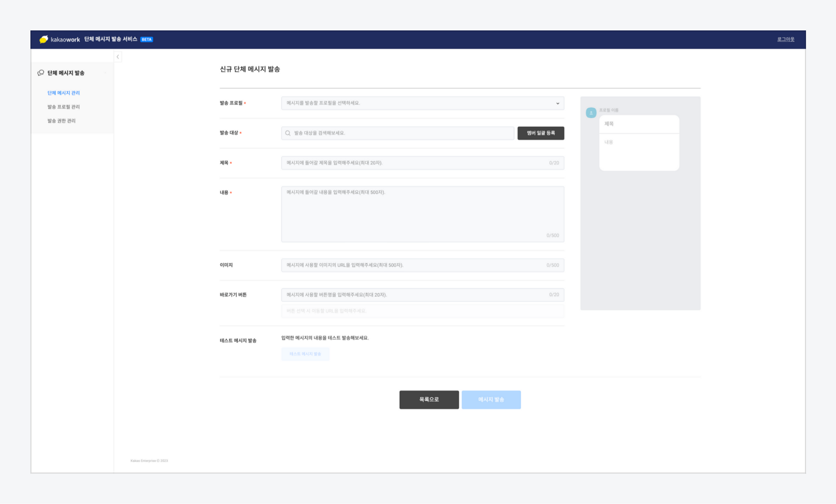Go to 발송 프로필 관리 menu item
Viewport: 836px width, 504px height.
pos(64,107)
